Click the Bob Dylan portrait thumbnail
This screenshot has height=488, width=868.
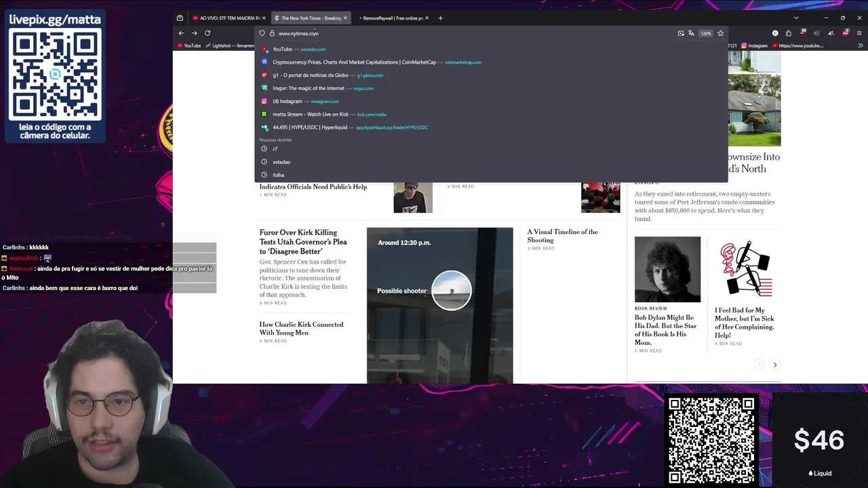click(x=667, y=269)
